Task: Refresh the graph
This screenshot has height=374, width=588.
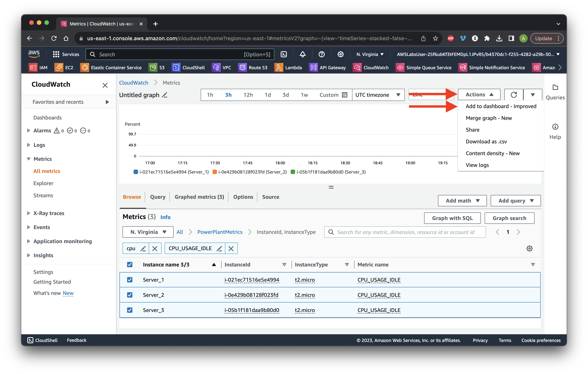Action: click(513, 95)
